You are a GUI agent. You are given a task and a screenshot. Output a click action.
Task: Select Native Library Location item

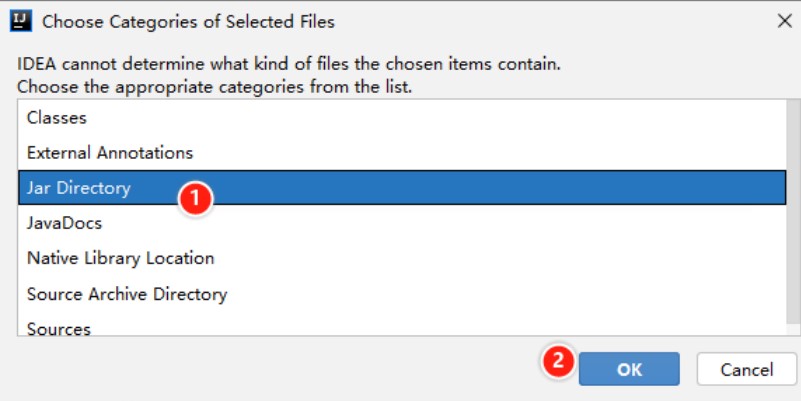[402, 258]
